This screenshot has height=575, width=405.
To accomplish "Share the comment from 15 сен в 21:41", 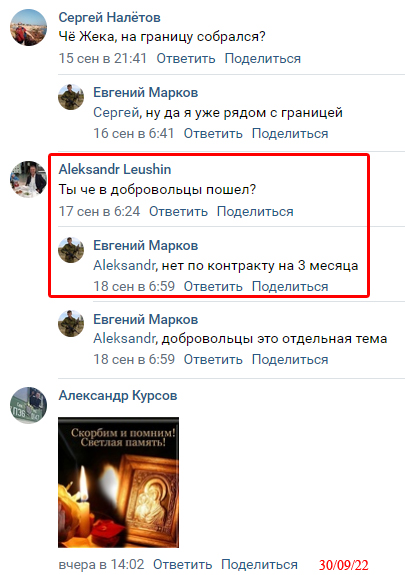I will coord(263,59).
